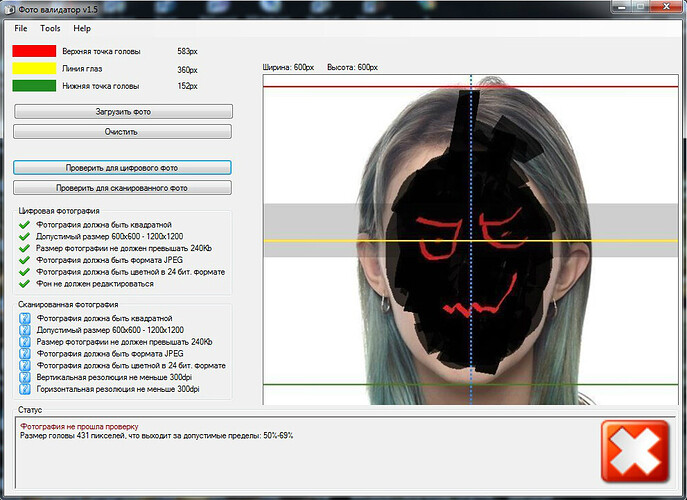Screen dimensions: 687x500
Task: Click the yellow Линия глаз swatch
Action: pyautogui.click(x=34, y=68)
